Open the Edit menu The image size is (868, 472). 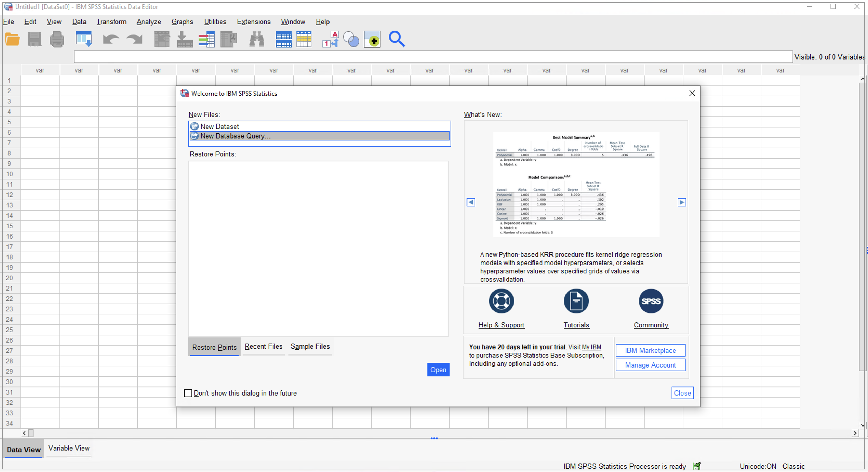coord(30,22)
